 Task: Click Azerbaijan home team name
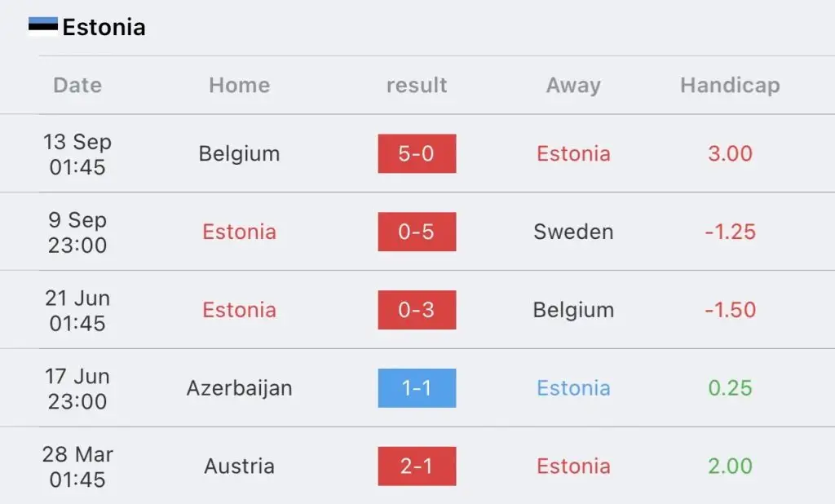[239, 388]
